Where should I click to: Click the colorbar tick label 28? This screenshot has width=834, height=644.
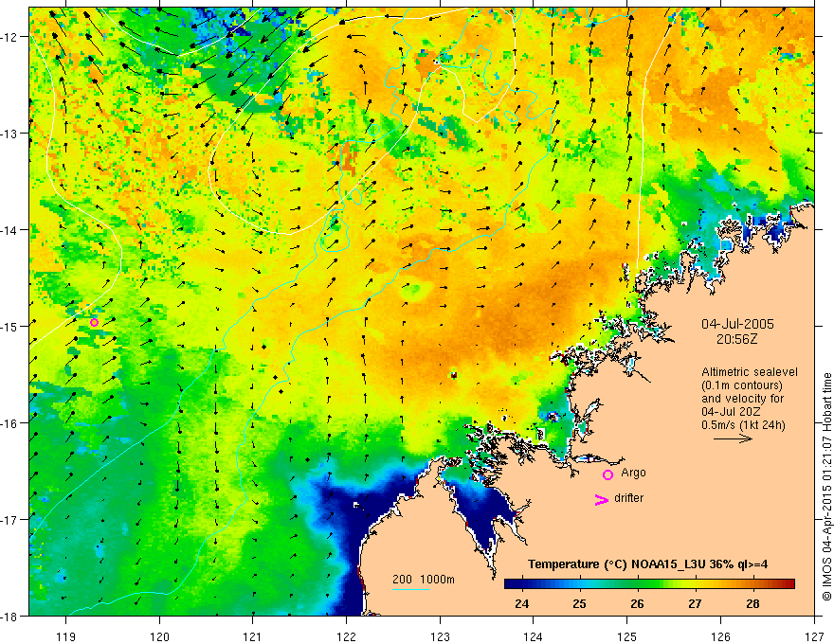click(752, 603)
